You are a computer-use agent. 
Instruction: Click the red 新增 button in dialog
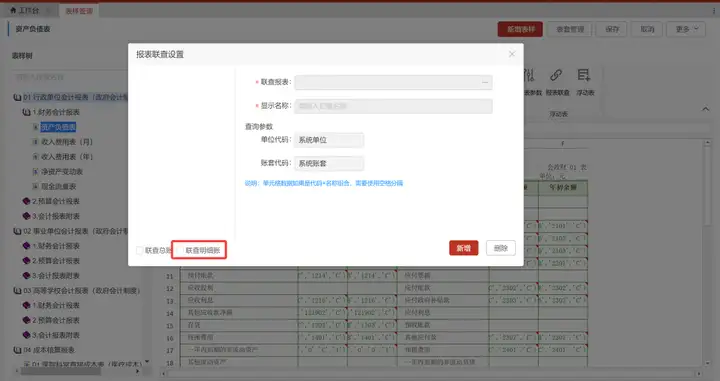[x=464, y=248]
